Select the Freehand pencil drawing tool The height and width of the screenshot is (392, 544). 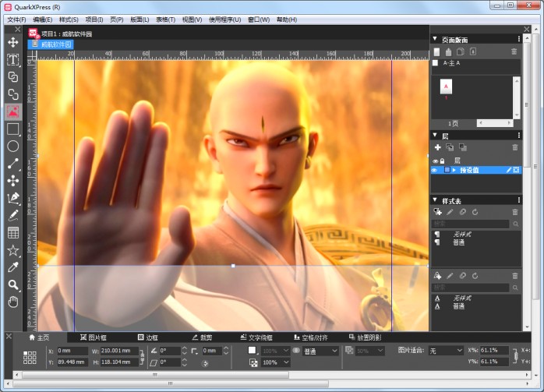tap(13, 216)
